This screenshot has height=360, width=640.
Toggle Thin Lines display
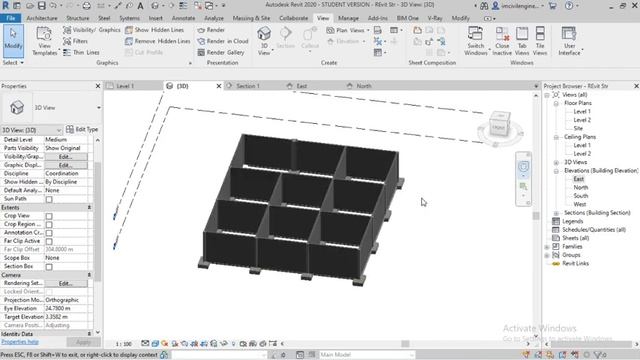(81, 52)
